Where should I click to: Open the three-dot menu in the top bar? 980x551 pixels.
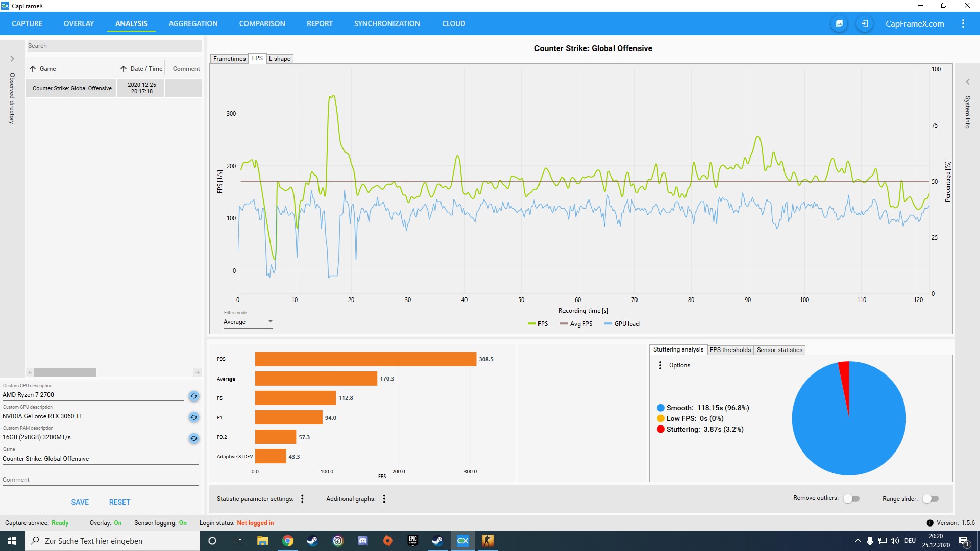963,24
